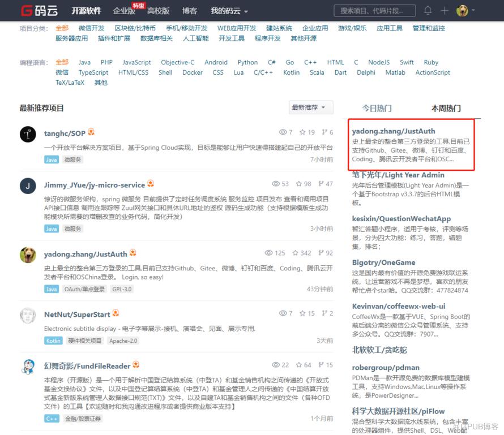Click Jimmy_JYue project avatar with letter J

click(x=28, y=186)
